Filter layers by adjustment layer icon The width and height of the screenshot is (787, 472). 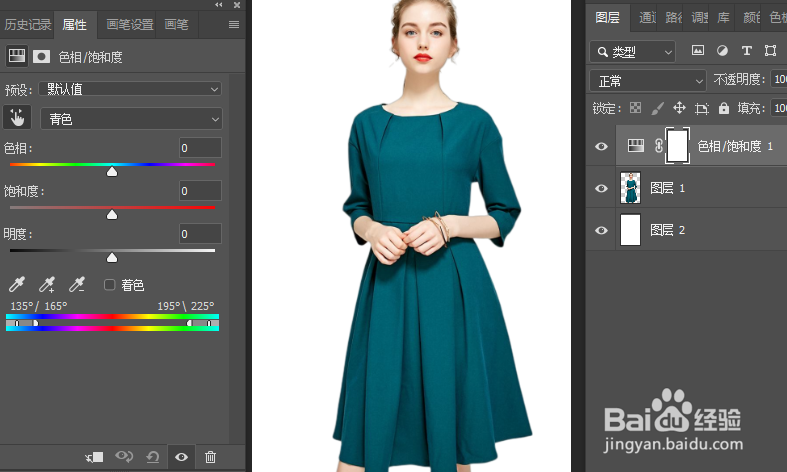pos(722,50)
